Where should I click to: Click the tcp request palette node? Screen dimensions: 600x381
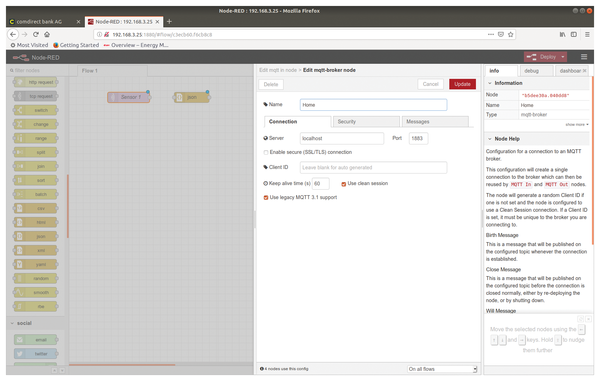coord(36,96)
